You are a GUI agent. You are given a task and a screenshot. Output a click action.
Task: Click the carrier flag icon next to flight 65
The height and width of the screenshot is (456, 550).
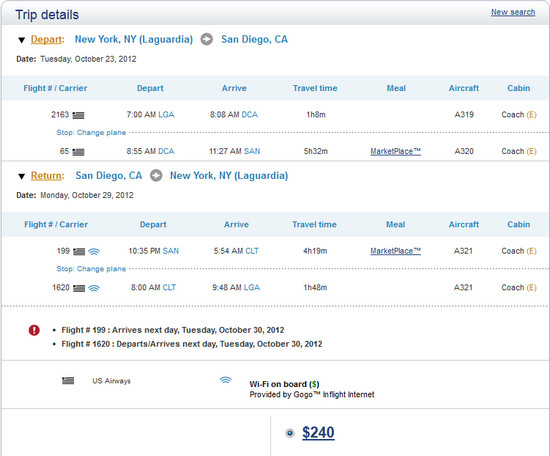coord(78,152)
